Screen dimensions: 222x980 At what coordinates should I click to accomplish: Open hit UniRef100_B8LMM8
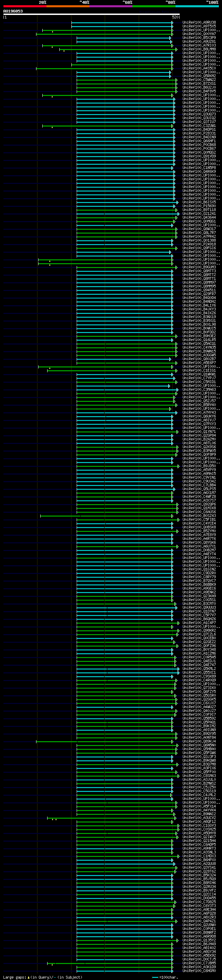click(x=199, y=49)
